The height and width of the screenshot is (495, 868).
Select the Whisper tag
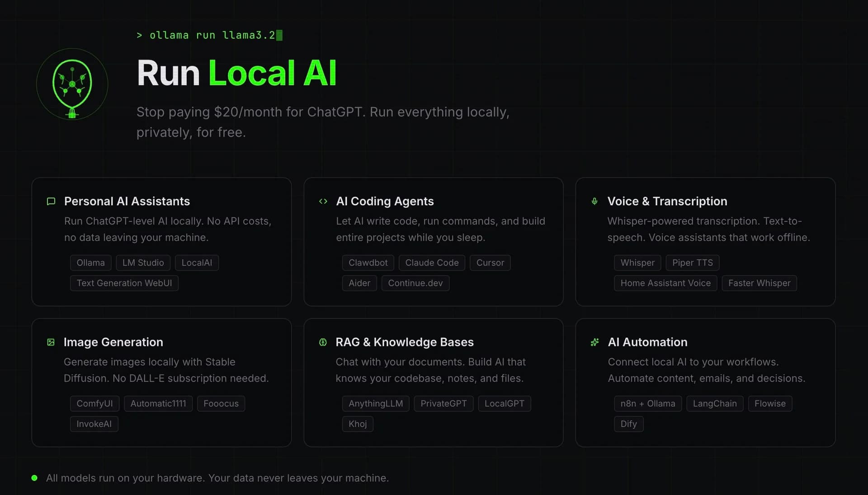click(x=637, y=262)
